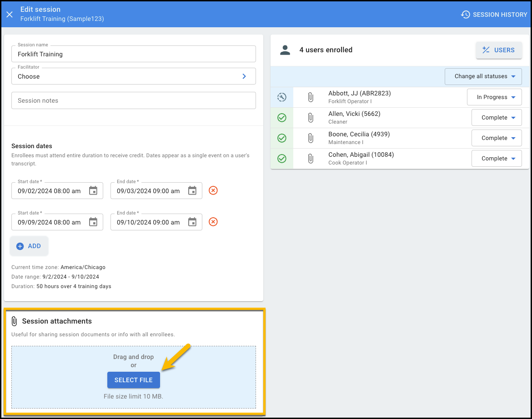Toggle complete checkmark for Boone, Cecilia
This screenshot has height=419, width=532.
click(x=282, y=138)
